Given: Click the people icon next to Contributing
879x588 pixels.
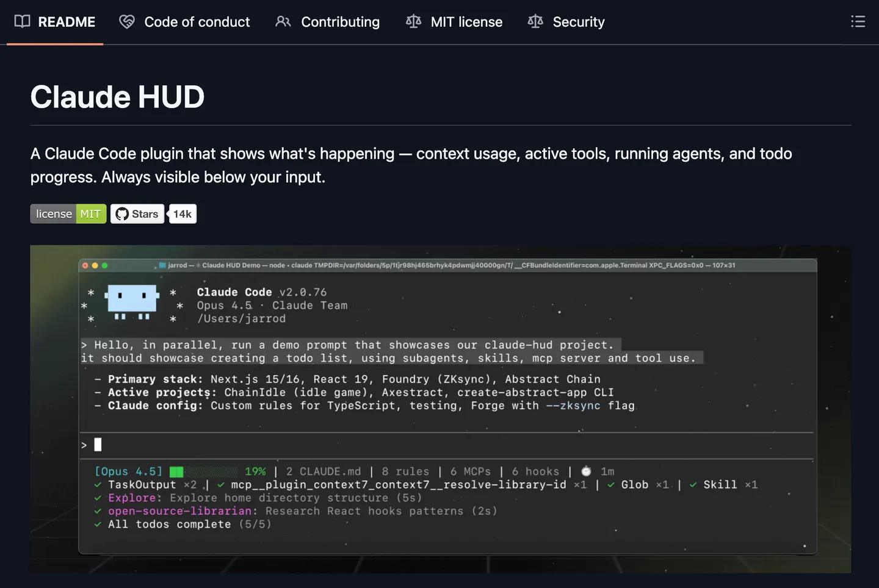Looking at the screenshot, I should 283,22.
